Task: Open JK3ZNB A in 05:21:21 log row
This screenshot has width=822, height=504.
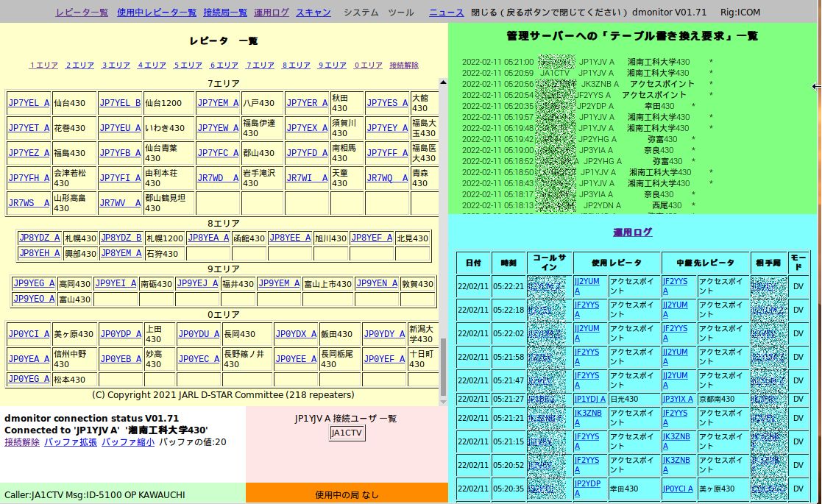Action: pos(588,418)
